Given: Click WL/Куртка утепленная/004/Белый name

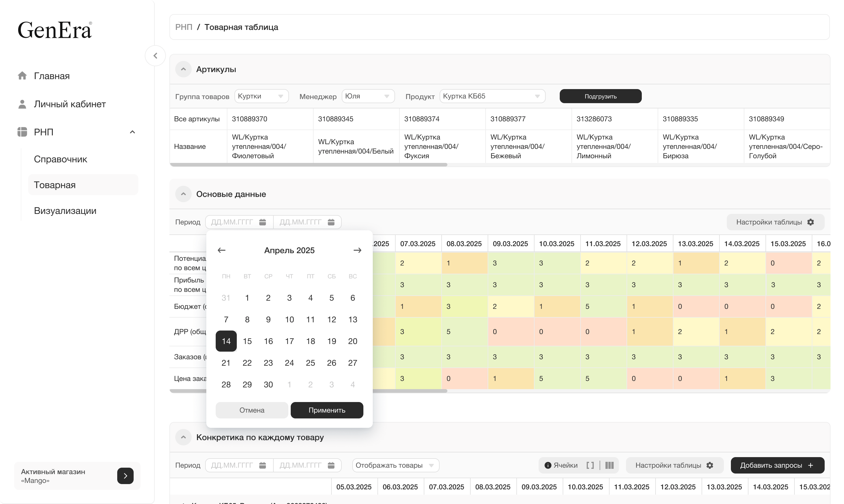Looking at the screenshot, I should [x=355, y=147].
